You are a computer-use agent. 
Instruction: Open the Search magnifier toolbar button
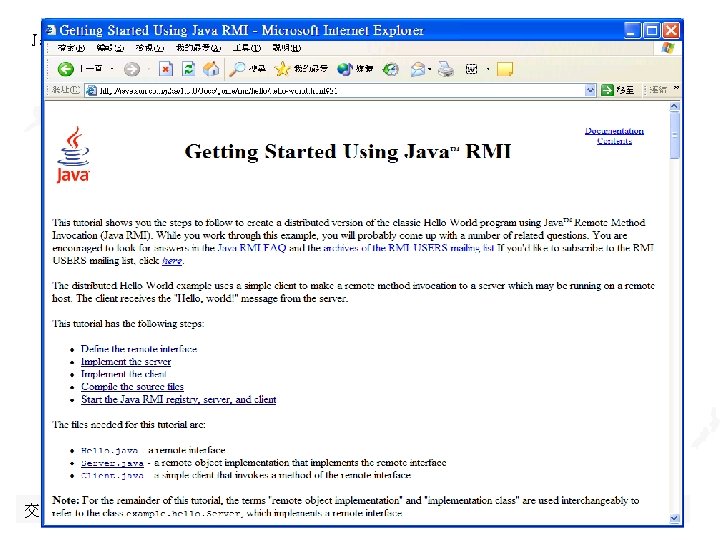248,69
